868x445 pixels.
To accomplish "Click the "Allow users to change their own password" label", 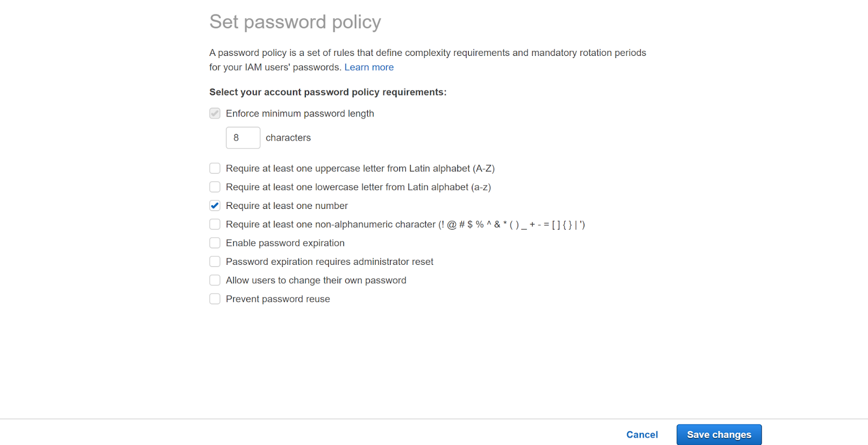I will click(x=316, y=281).
